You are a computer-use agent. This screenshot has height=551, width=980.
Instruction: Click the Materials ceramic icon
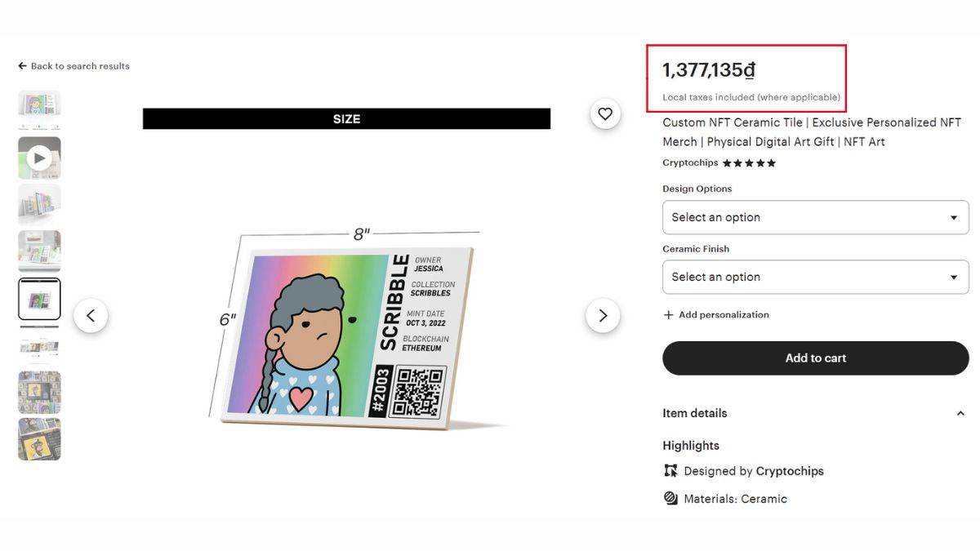(670, 499)
